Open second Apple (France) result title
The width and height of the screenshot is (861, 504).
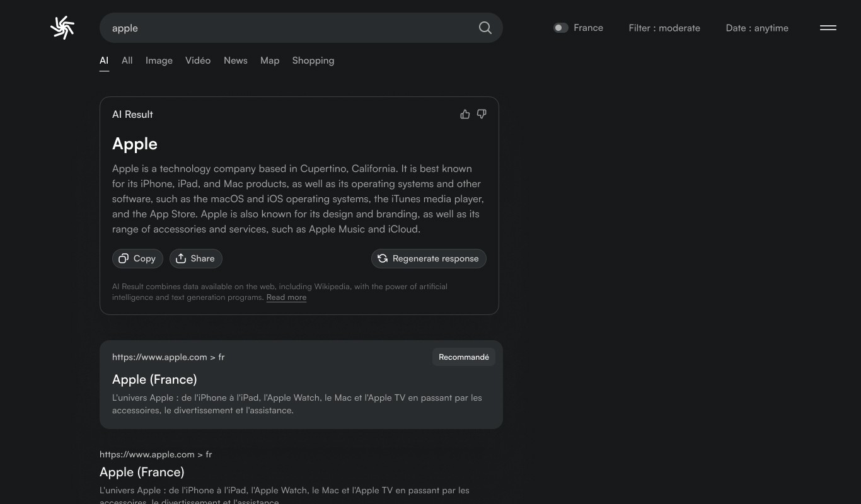142,472
